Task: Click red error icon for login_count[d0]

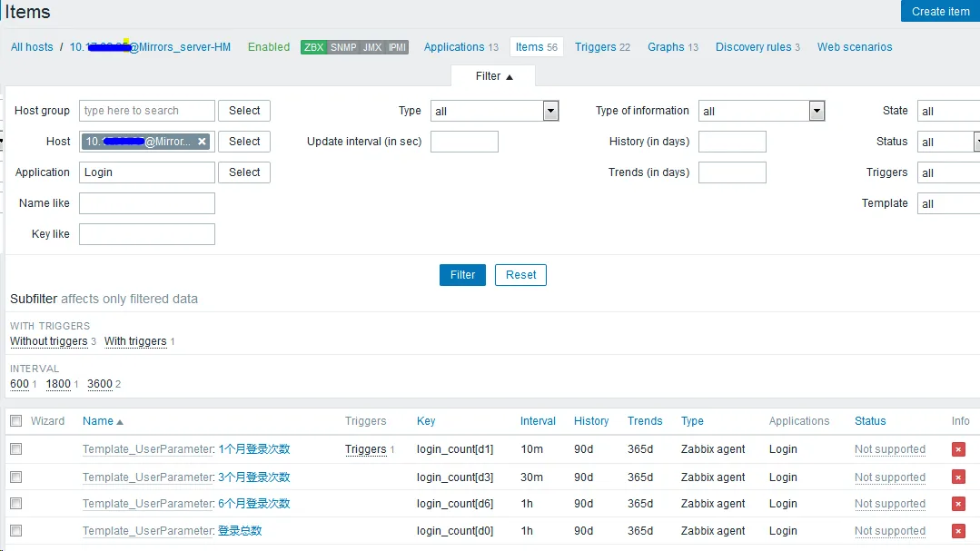Action: pyautogui.click(x=958, y=531)
